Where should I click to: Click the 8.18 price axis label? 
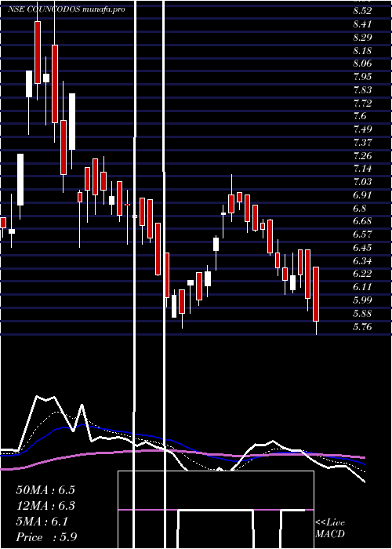[x=362, y=51]
